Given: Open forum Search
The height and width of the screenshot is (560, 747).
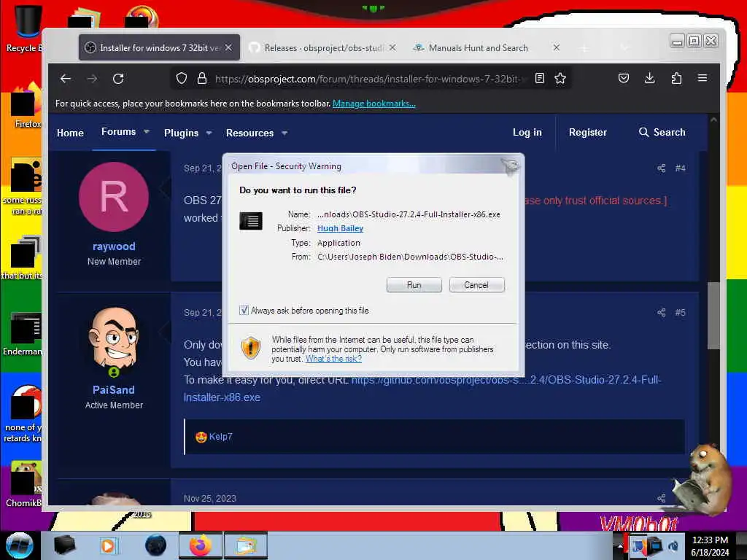Looking at the screenshot, I should click(662, 133).
